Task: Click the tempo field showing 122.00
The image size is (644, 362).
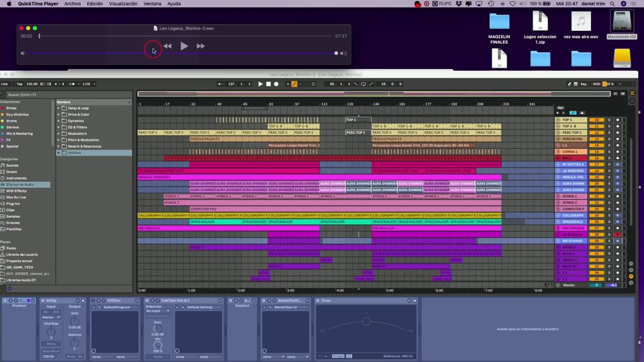Action: 32,84
